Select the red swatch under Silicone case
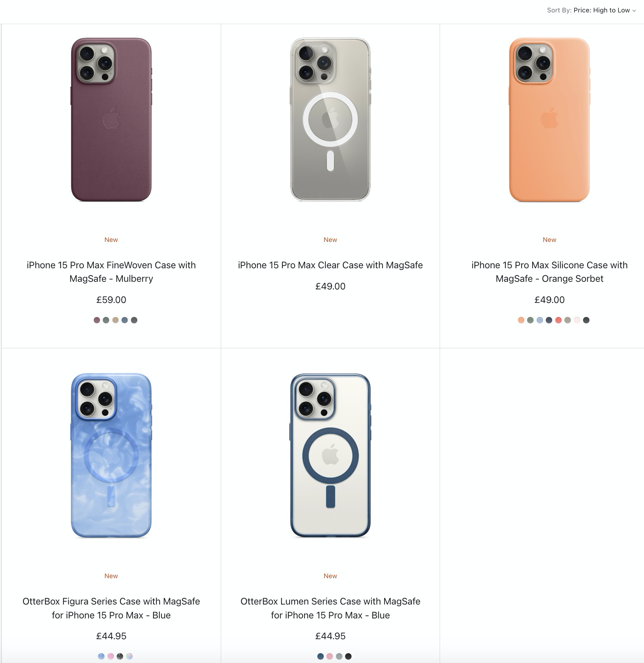This screenshot has height=663, width=644. click(558, 320)
